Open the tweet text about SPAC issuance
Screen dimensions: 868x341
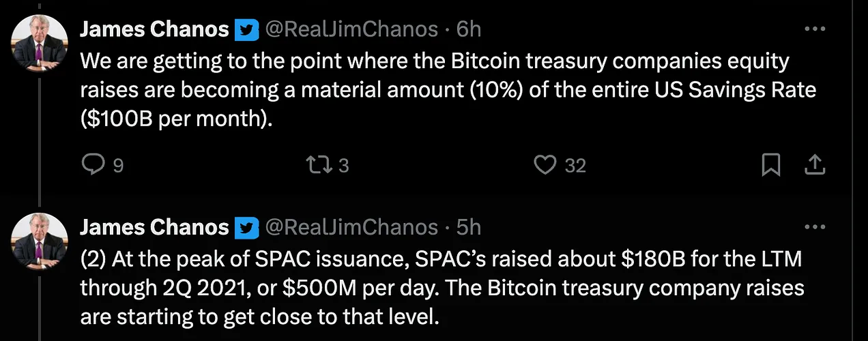click(442, 287)
